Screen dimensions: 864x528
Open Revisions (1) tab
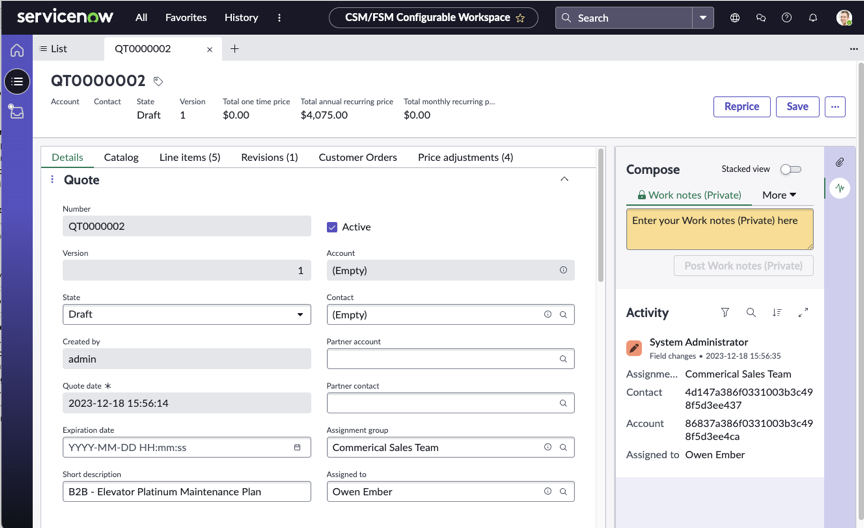[269, 158]
